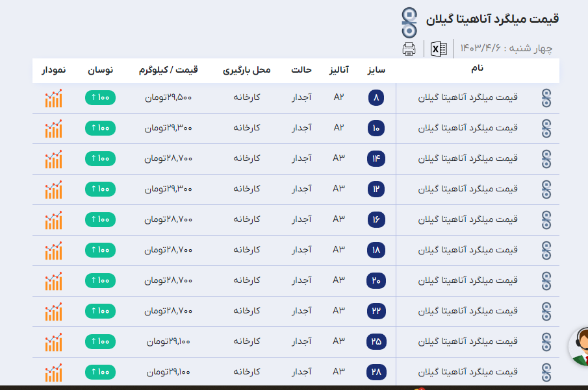Export table with the Excel icon
This screenshot has width=588, height=390.
[439, 49]
